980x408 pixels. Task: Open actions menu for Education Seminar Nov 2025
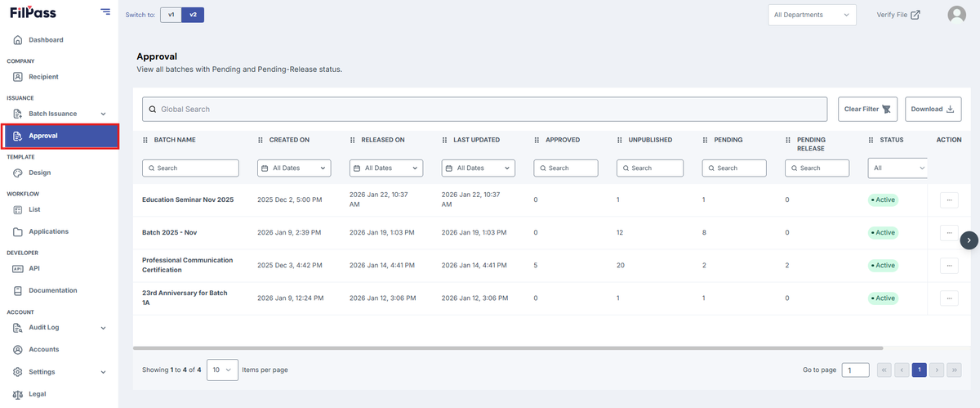pos(949,200)
